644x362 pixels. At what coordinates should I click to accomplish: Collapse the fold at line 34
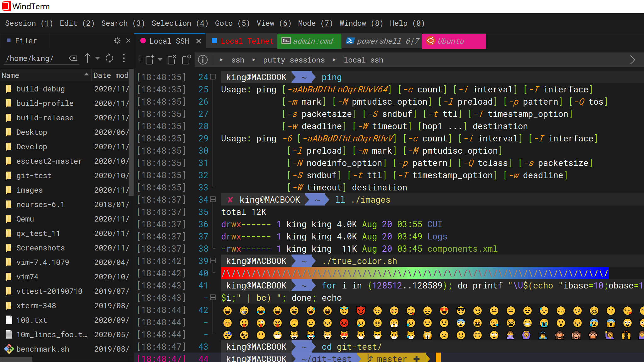tap(213, 200)
